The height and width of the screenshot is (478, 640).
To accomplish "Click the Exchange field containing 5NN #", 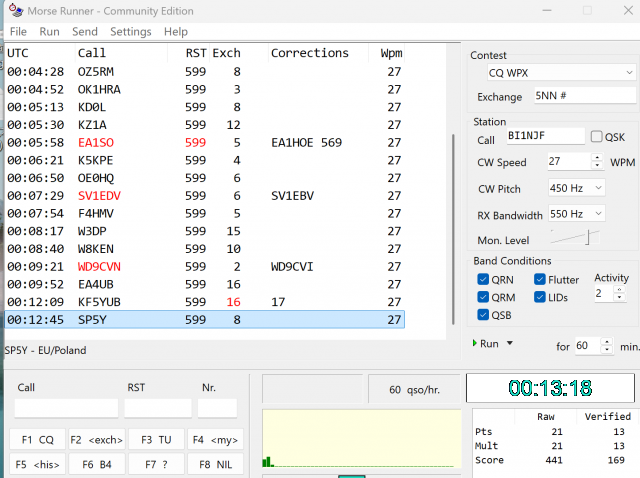I will (x=585, y=96).
